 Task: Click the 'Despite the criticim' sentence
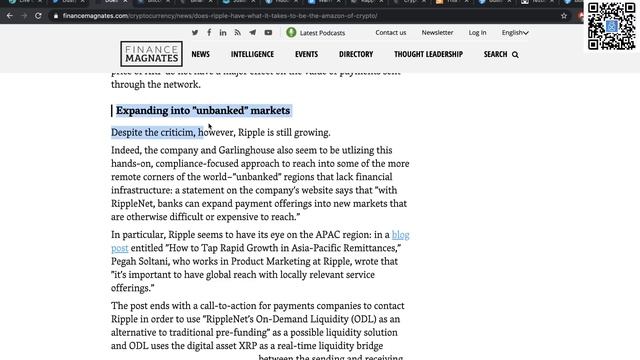[221, 133]
